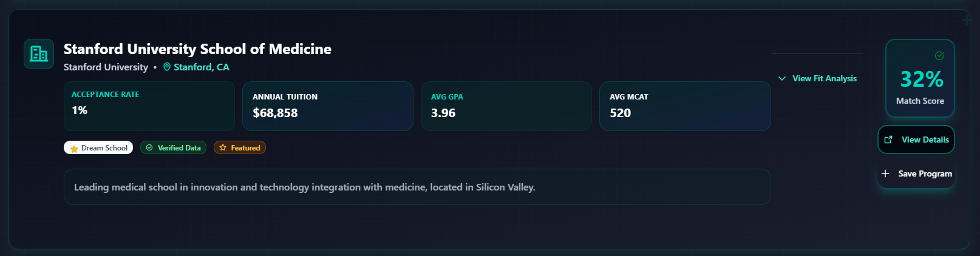Click the location pin icon
Image resolution: width=980 pixels, height=256 pixels.
[x=167, y=67]
